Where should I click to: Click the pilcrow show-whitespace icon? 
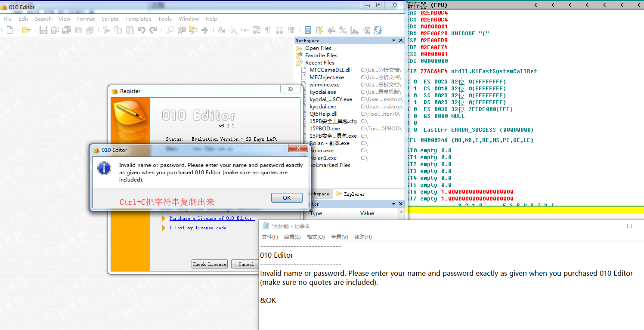coord(268,30)
